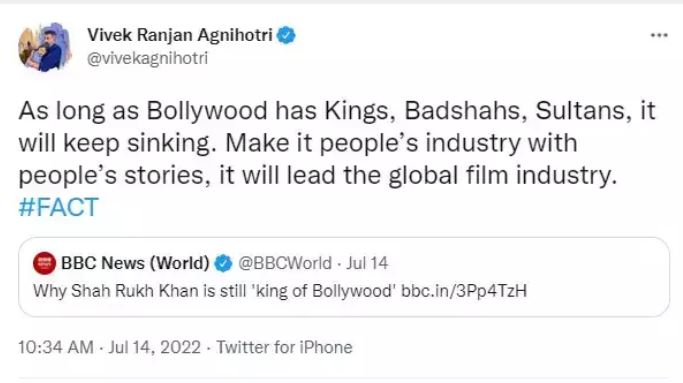Click the Twitter for iPhone source label
Viewport: 683px width, 383px height.
pos(284,348)
